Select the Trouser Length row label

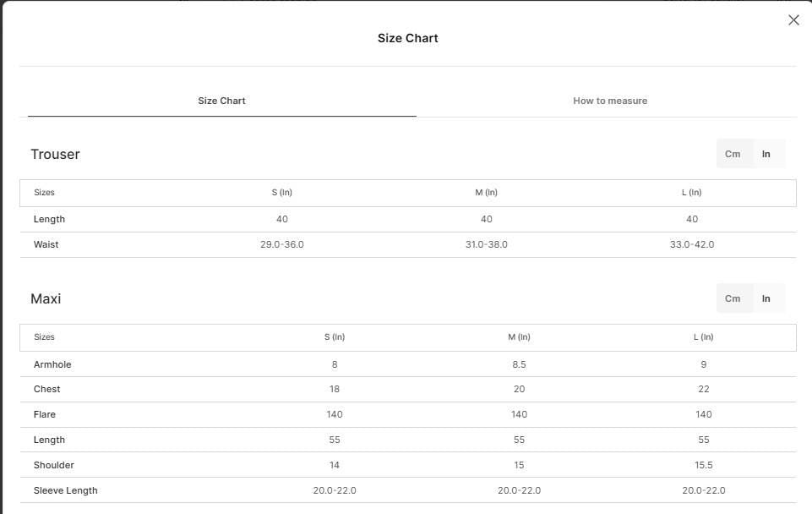[49, 219]
